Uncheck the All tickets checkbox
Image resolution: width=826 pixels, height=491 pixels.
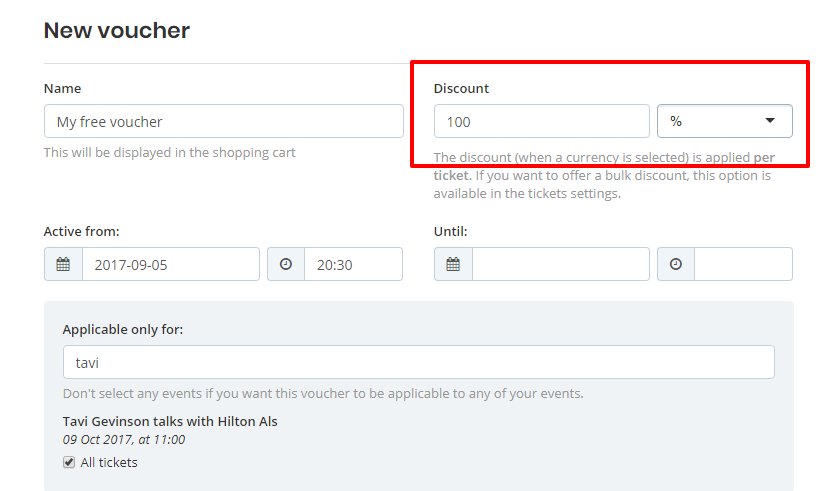(x=69, y=462)
